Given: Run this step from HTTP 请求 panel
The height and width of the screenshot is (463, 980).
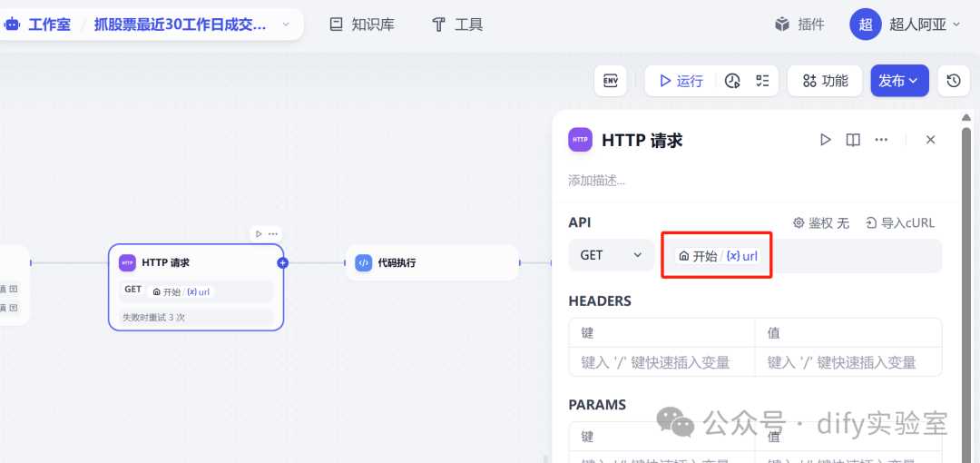Looking at the screenshot, I should coord(826,140).
